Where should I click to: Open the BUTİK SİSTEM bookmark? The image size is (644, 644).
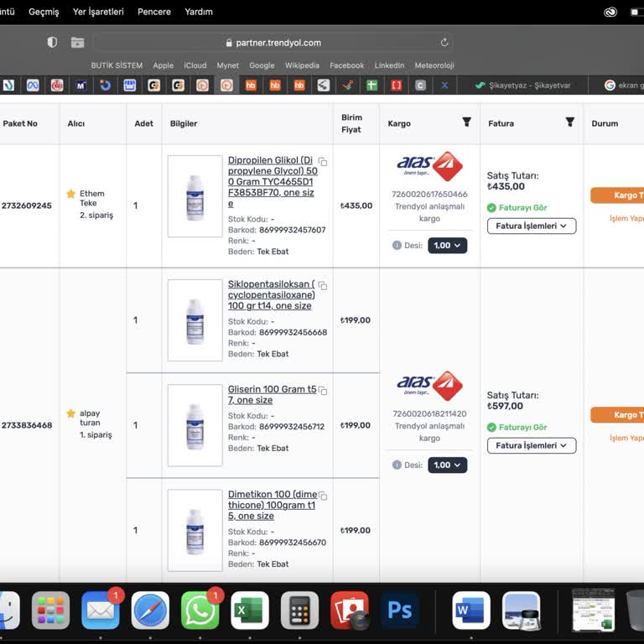[117, 65]
